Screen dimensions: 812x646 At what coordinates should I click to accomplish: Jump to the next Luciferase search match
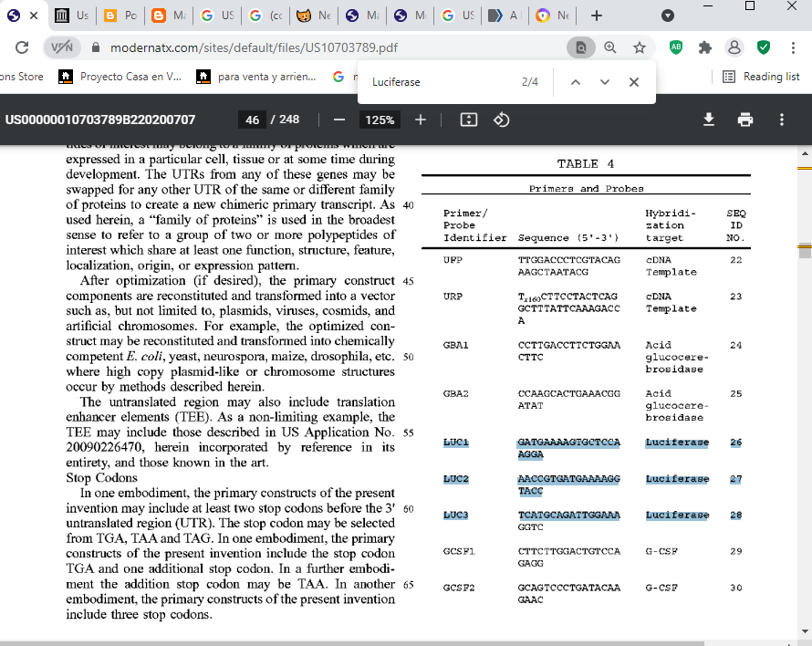coord(604,82)
